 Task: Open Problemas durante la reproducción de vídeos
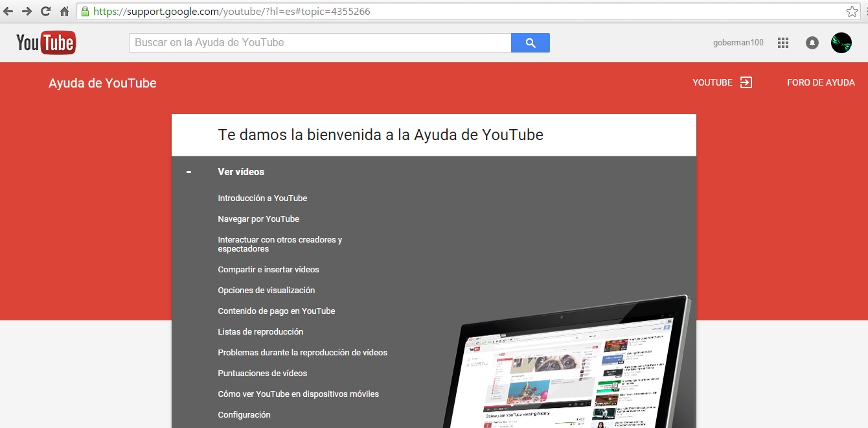click(303, 352)
